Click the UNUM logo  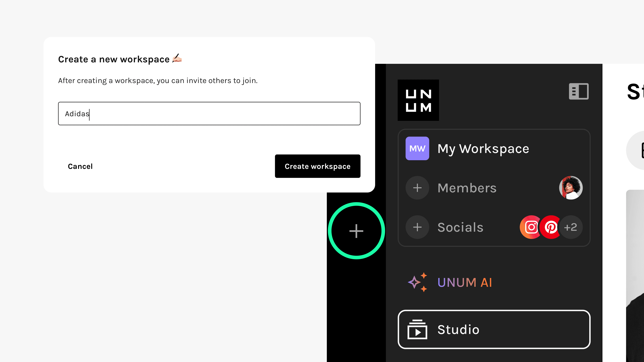click(418, 100)
